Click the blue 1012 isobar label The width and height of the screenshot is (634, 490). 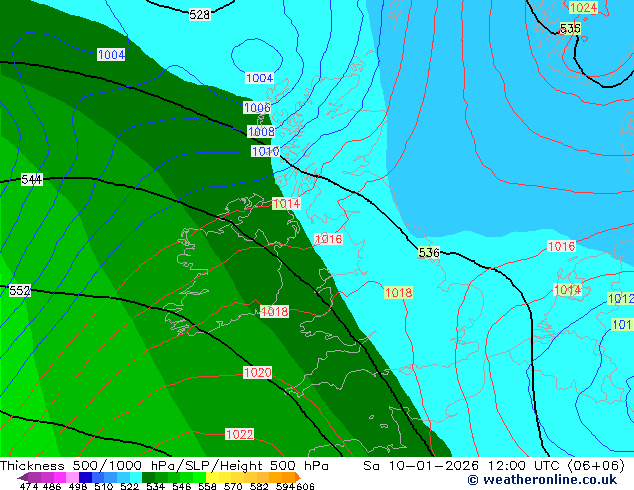point(621,299)
